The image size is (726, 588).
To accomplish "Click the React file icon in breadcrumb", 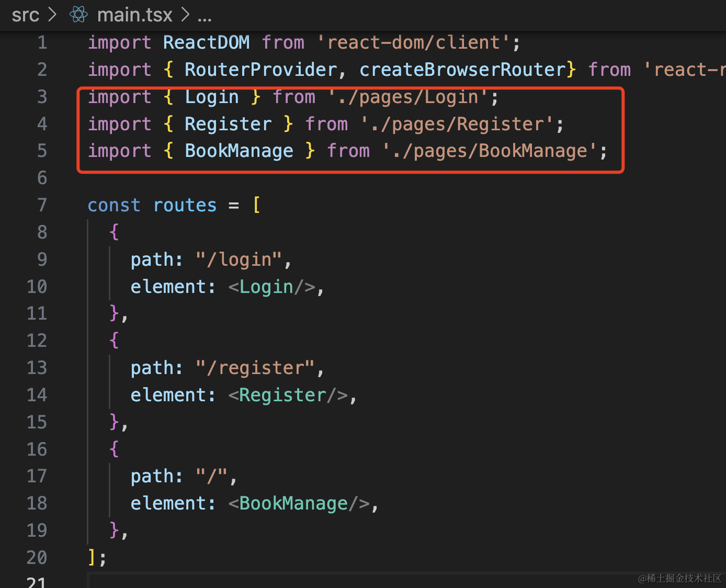I will (78, 15).
